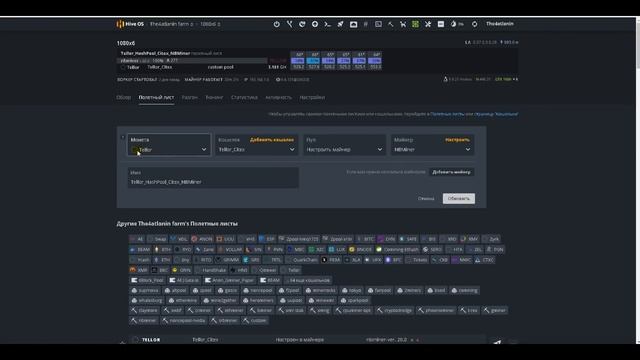Click the green highlighted toolbar icon
This screenshot has width=640, height=360.
click(416, 24)
